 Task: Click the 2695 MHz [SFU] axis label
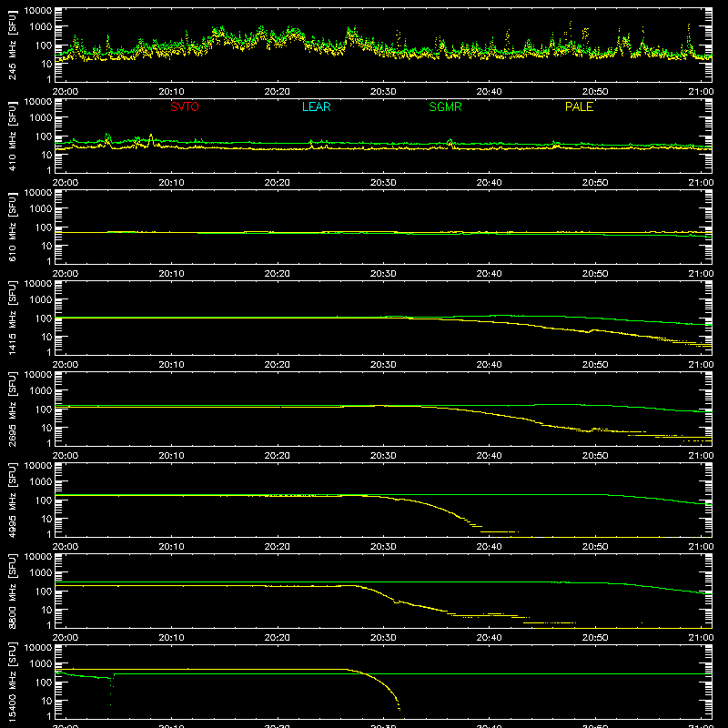(13, 410)
